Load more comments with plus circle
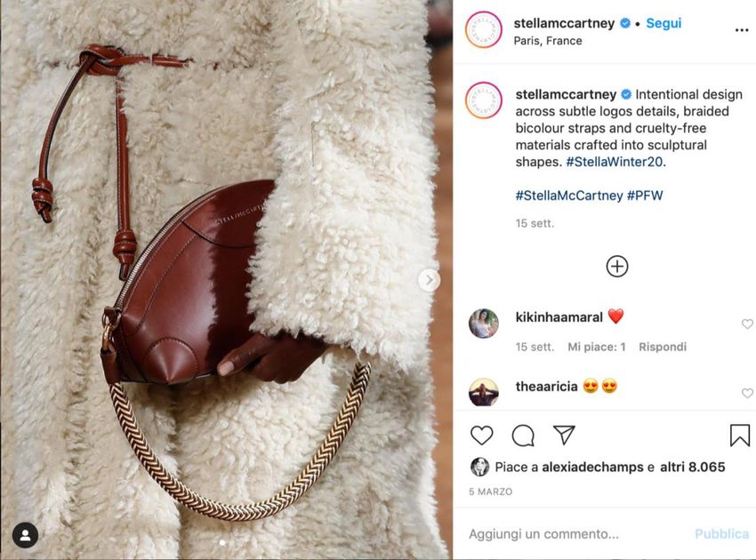The image size is (756, 560). 616,267
